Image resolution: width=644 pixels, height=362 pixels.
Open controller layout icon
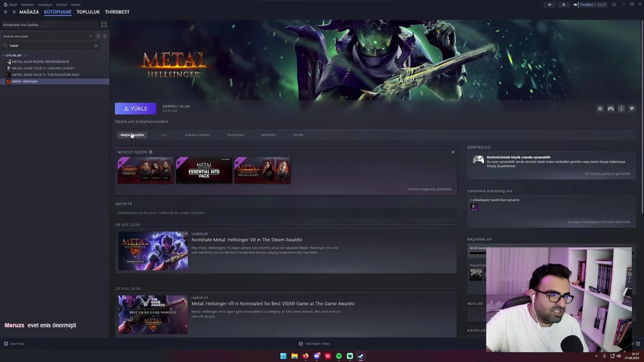point(610,109)
